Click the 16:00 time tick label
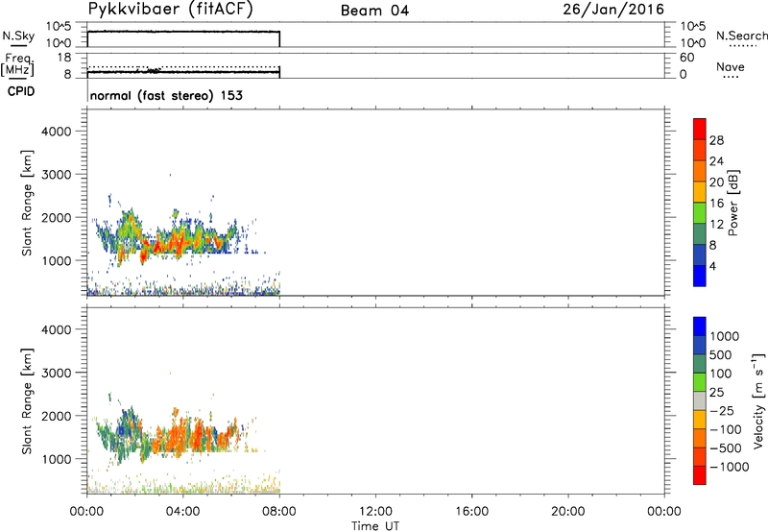This screenshot has width=768, height=532. coord(471,512)
